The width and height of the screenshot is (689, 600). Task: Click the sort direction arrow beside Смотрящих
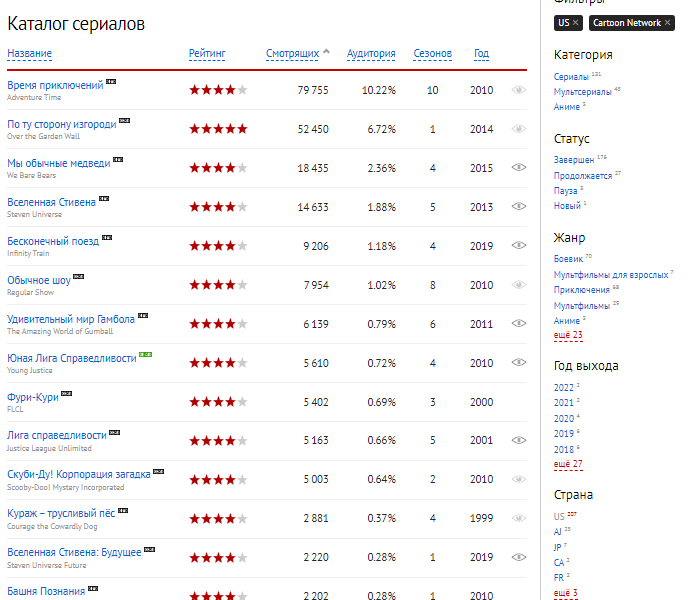[326, 51]
